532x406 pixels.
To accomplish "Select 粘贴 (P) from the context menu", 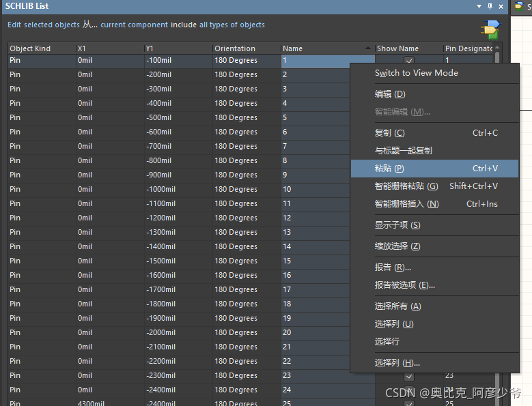I will click(x=434, y=169).
